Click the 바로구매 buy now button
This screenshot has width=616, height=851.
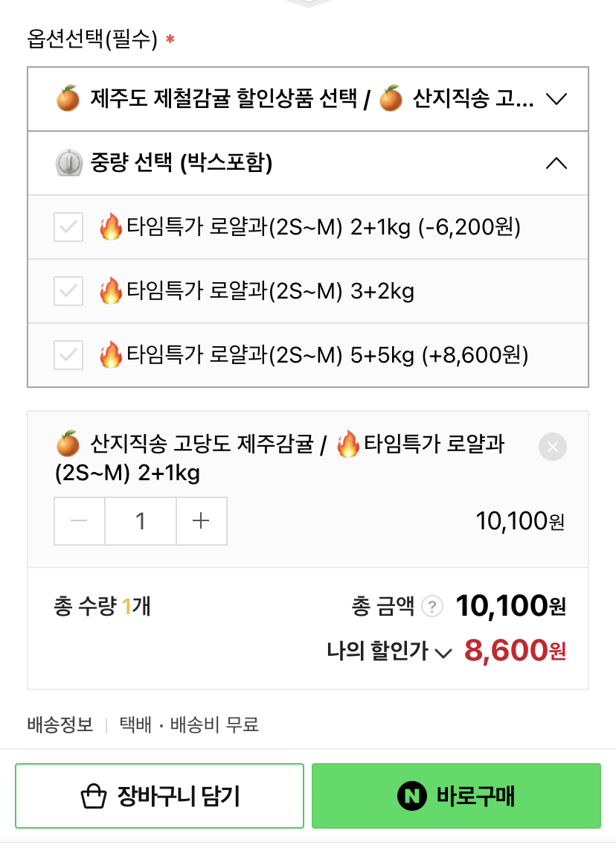point(456,797)
